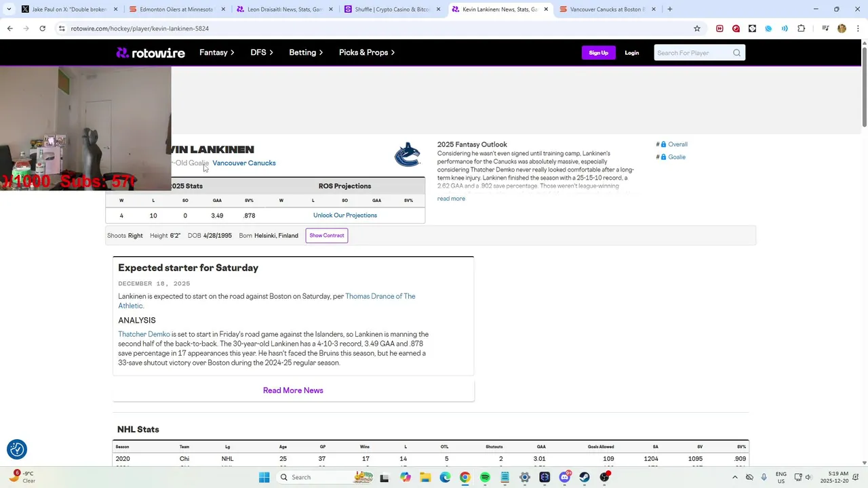Open File Explorer from the taskbar
This screenshot has width=868, height=488.
[425, 477]
